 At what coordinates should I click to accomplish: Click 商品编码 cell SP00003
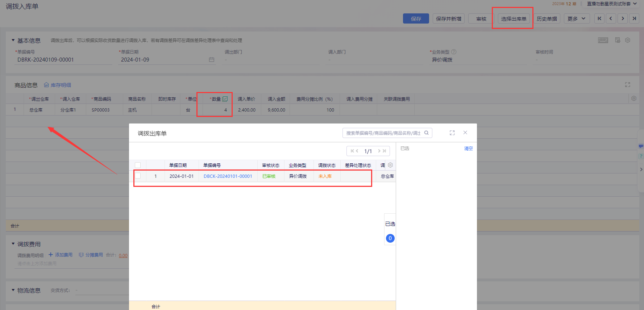[x=104, y=110]
